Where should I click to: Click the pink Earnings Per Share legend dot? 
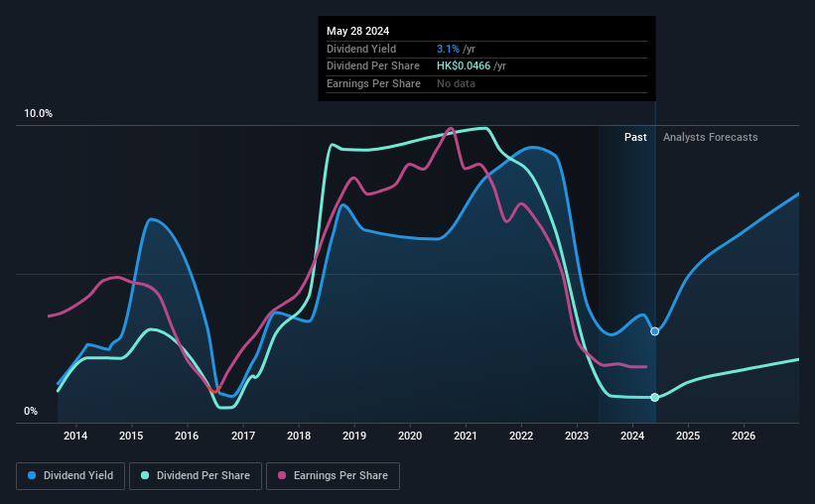[x=282, y=475]
